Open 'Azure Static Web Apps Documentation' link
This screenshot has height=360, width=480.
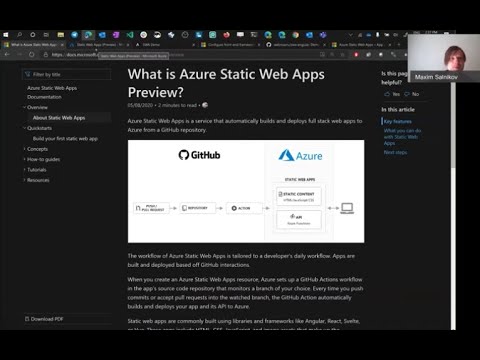[52, 92]
